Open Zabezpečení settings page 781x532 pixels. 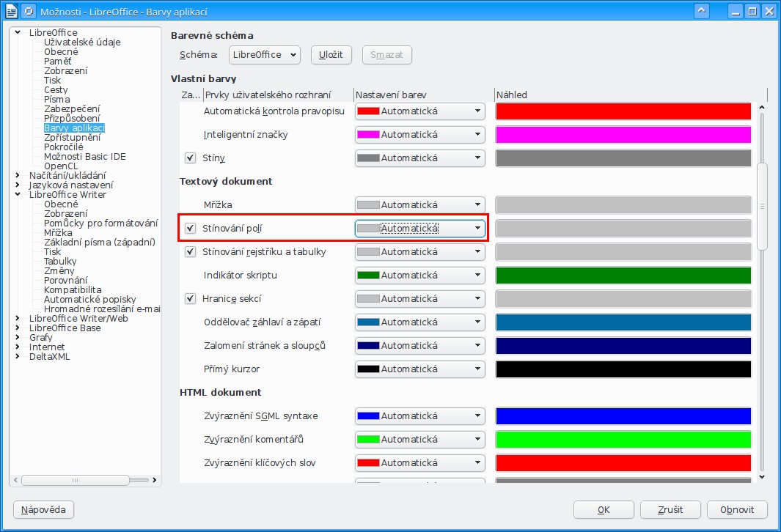click(72, 109)
